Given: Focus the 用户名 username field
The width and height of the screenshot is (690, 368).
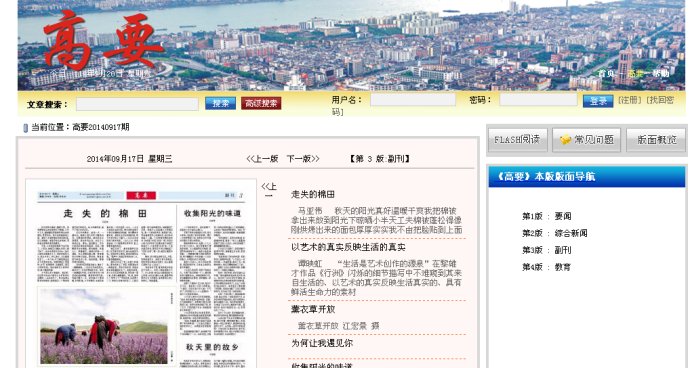Looking at the screenshot, I should [x=413, y=100].
